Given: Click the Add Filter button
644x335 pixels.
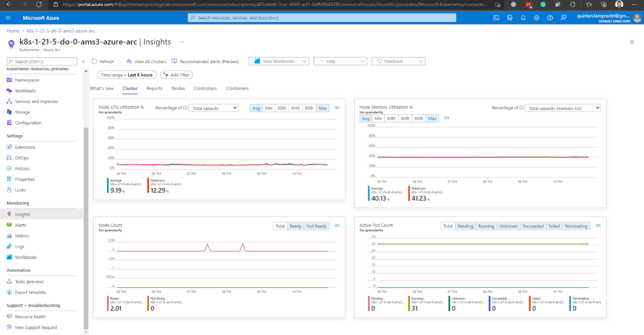Looking at the screenshot, I should [x=176, y=75].
